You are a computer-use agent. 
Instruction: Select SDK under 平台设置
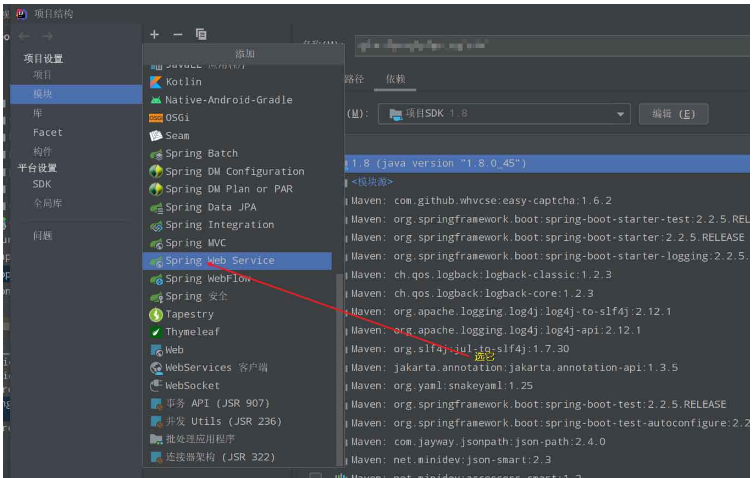click(x=41, y=184)
